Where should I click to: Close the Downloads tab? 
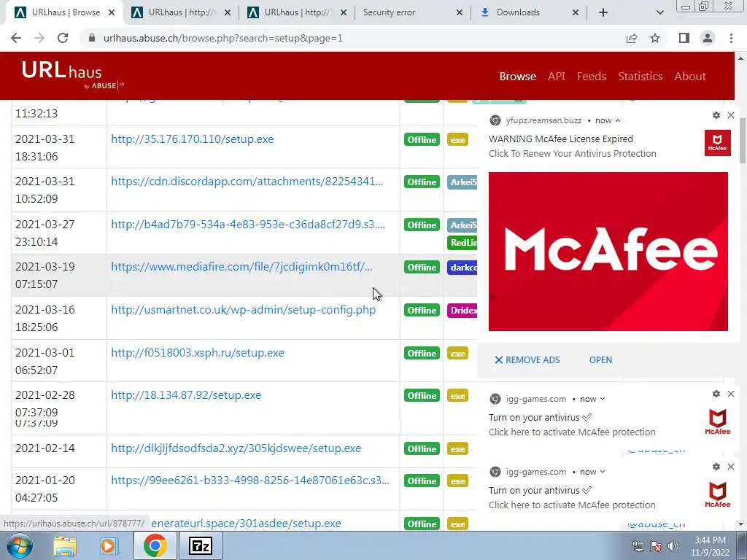(x=576, y=12)
